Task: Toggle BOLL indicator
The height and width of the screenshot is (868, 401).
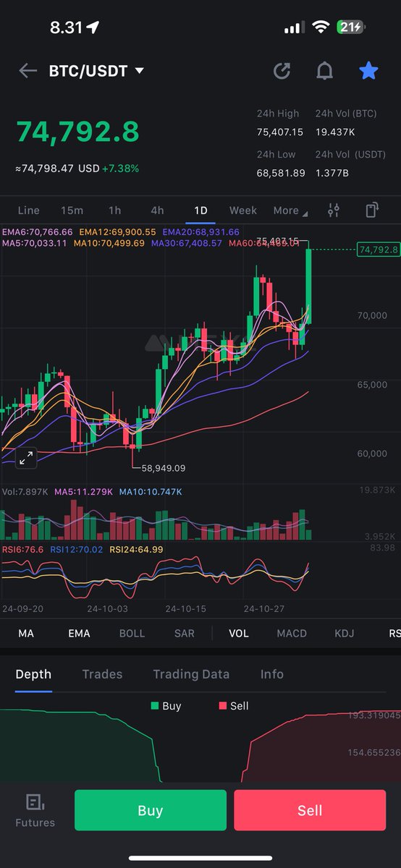Action: coord(132,633)
